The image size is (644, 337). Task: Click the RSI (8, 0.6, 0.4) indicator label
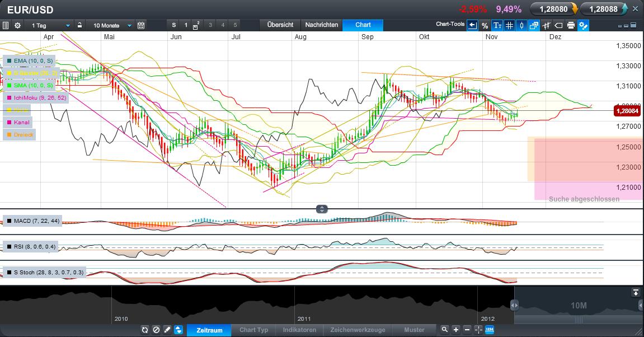pos(30,246)
